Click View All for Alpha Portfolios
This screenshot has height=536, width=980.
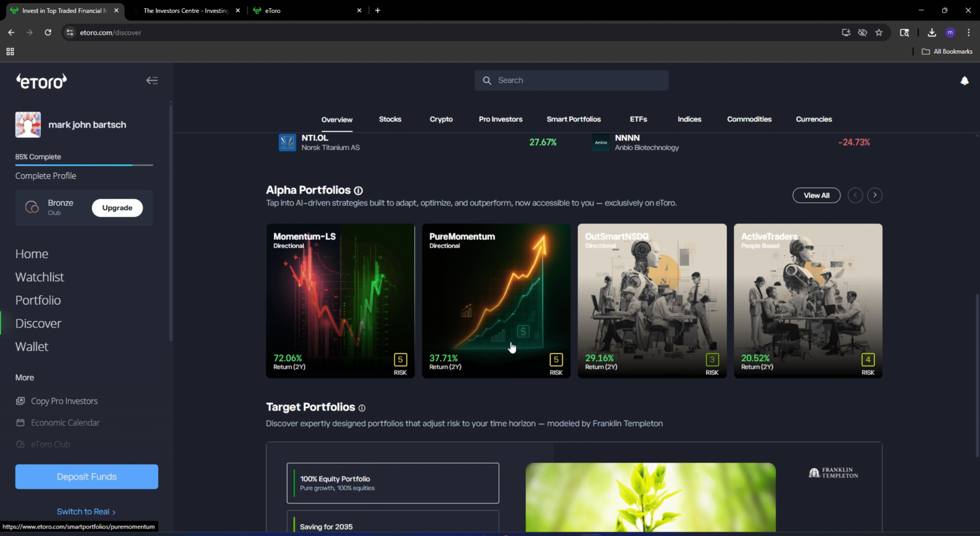tap(817, 195)
